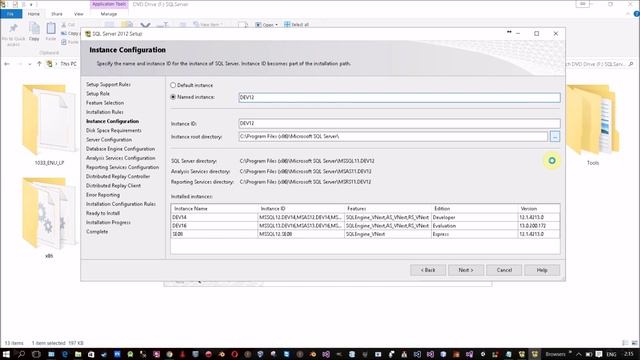Open recent locations dropdown in Explorer
This screenshot has width=640, height=360.
pyautogui.click(x=29, y=64)
